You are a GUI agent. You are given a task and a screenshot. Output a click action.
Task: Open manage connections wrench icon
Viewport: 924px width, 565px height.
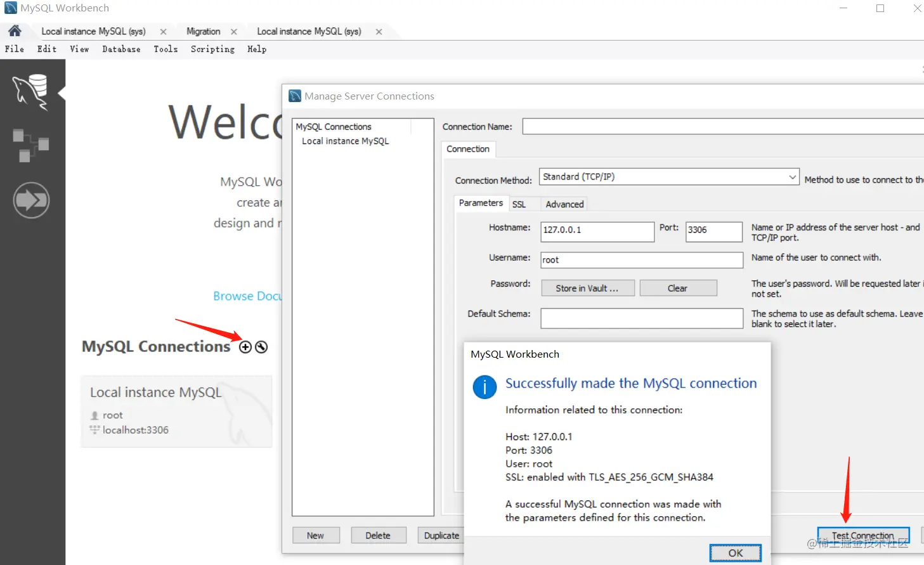click(261, 347)
